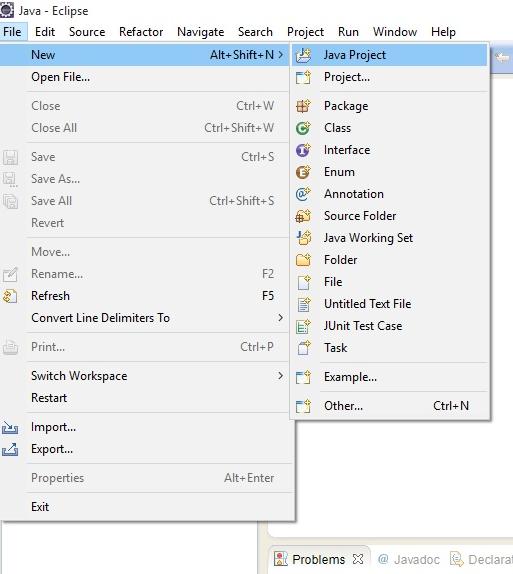Choose Exit from File menu
This screenshot has width=513, height=574.
pos(146,507)
